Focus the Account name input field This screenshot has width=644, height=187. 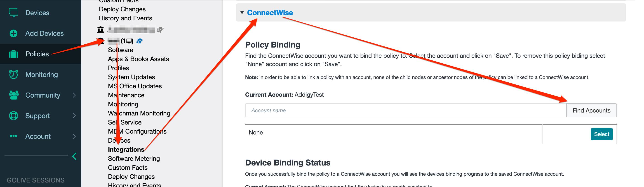(406, 110)
